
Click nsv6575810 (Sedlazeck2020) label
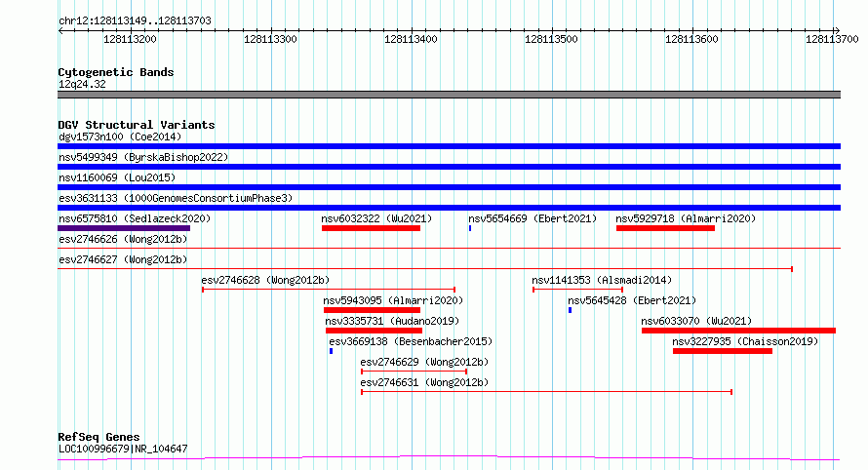pos(135,218)
